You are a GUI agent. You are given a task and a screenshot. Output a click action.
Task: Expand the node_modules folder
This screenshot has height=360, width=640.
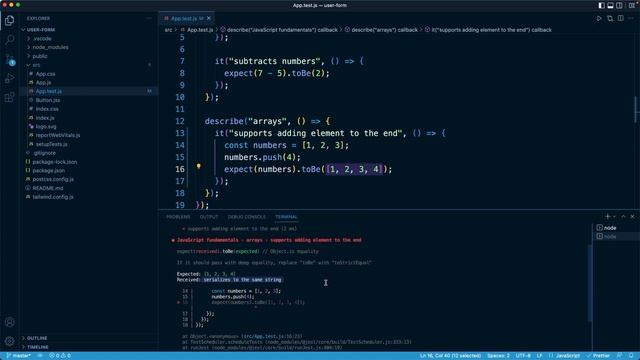click(x=50, y=47)
